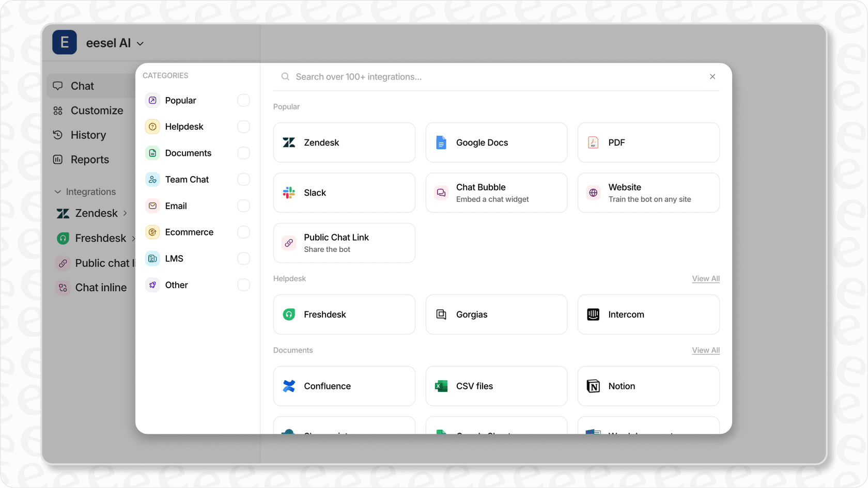The height and width of the screenshot is (488, 868).
Task: Select Public chat link in sidebar
Action: pos(95,263)
